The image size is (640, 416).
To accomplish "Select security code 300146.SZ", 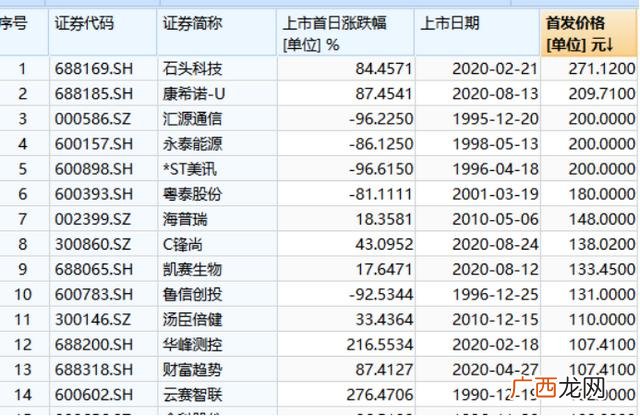I will coord(93,320).
